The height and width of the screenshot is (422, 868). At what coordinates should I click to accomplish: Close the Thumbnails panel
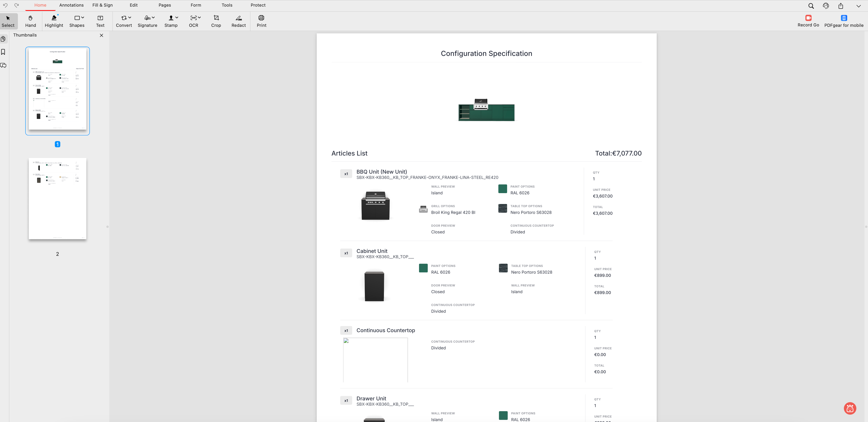pos(101,35)
